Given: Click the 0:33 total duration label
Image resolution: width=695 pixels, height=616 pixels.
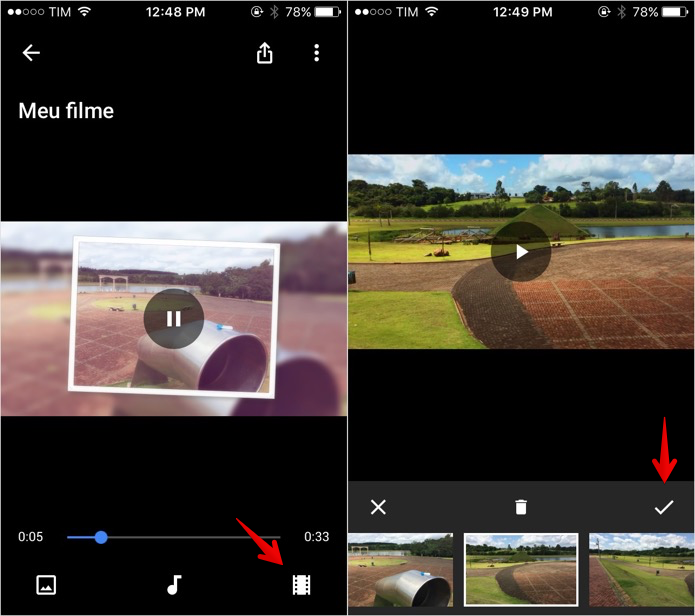Looking at the screenshot, I should (316, 537).
